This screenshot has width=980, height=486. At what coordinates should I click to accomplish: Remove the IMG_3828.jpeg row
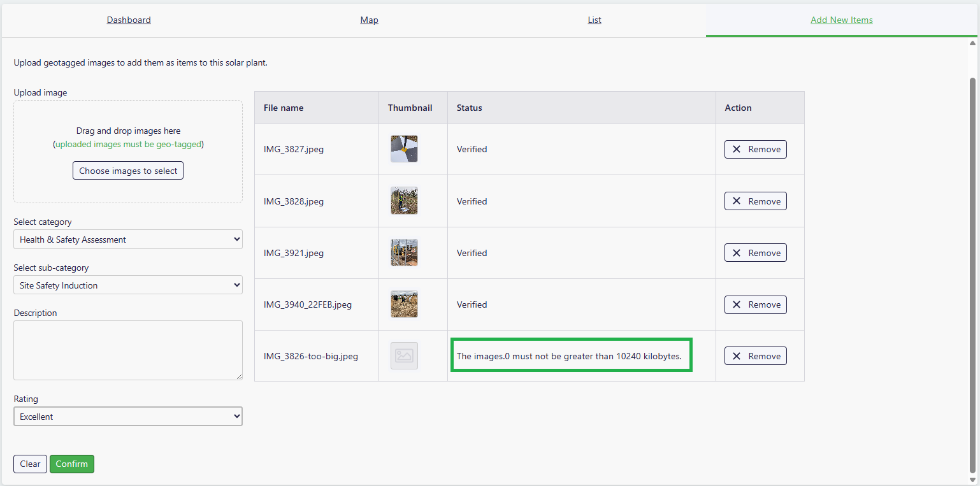pos(755,201)
